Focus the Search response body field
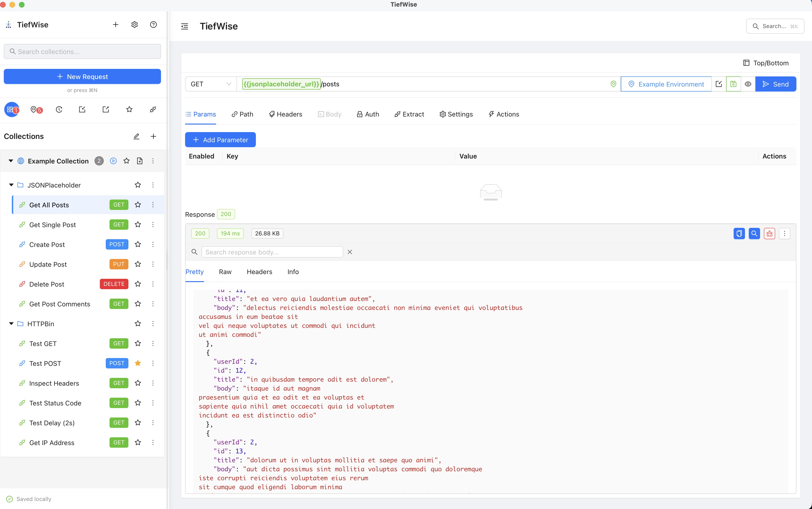Screen dimensions: 812x509 (272, 252)
